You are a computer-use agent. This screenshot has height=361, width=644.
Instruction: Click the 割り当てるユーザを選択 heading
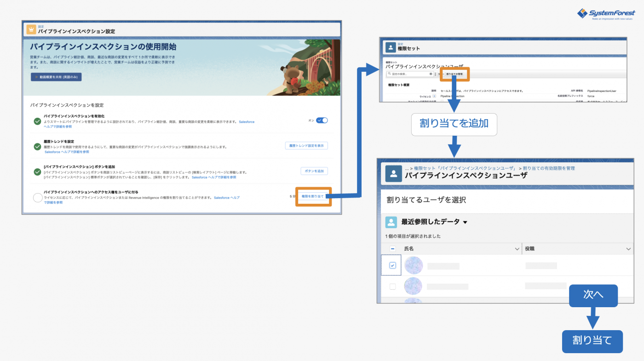coord(426,200)
